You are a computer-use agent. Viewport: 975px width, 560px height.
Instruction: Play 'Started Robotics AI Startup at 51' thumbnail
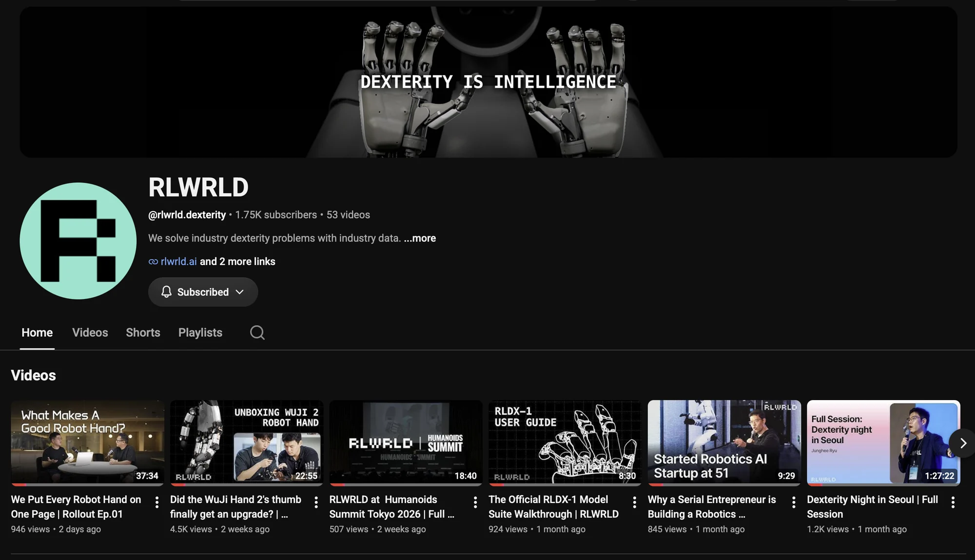(x=724, y=443)
